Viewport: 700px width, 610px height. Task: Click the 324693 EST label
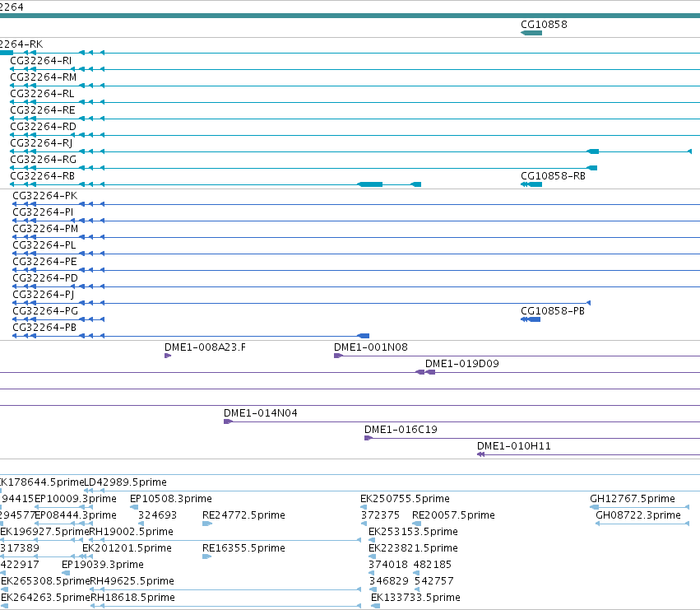point(158,515)
